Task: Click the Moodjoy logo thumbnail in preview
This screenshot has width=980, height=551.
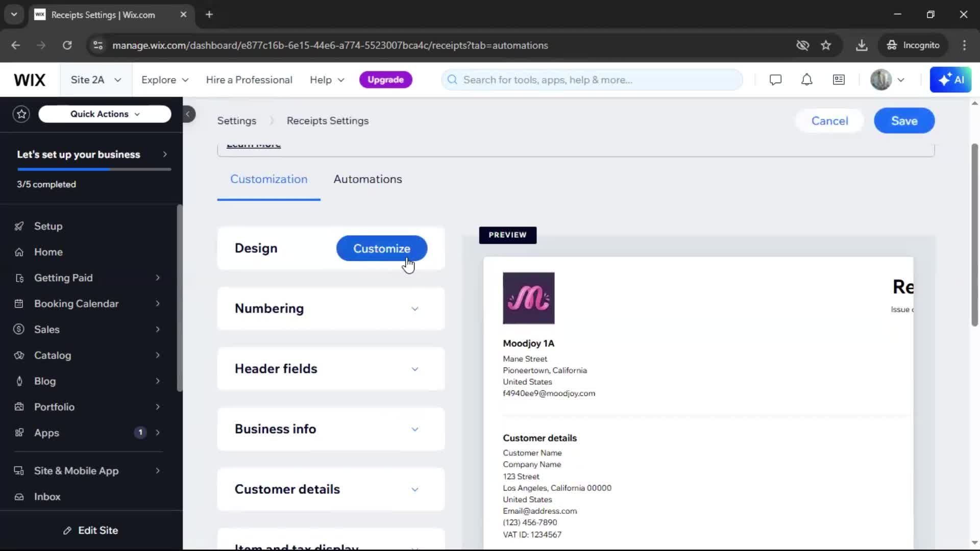Action: point(528,298)
